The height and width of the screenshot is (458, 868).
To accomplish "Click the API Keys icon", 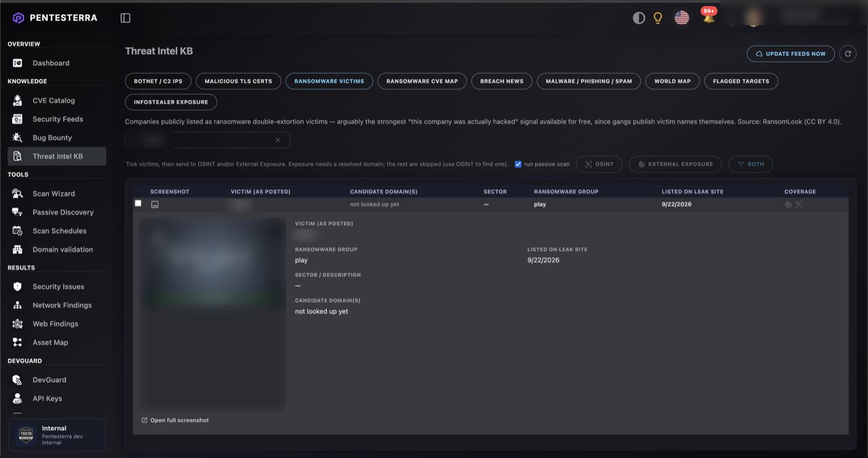I will [x=17, y=398].
